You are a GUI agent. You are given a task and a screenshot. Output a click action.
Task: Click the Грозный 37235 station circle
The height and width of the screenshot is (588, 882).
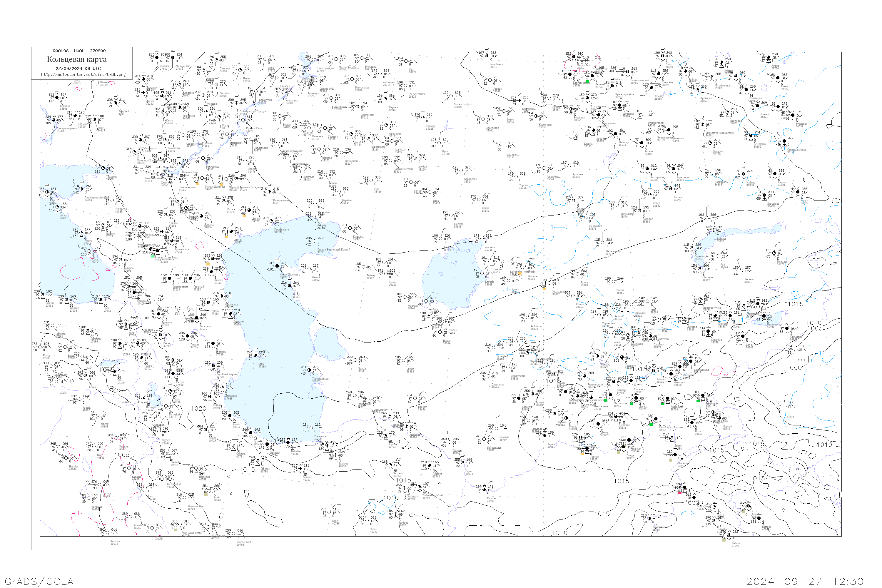click(x=191, y=279)
